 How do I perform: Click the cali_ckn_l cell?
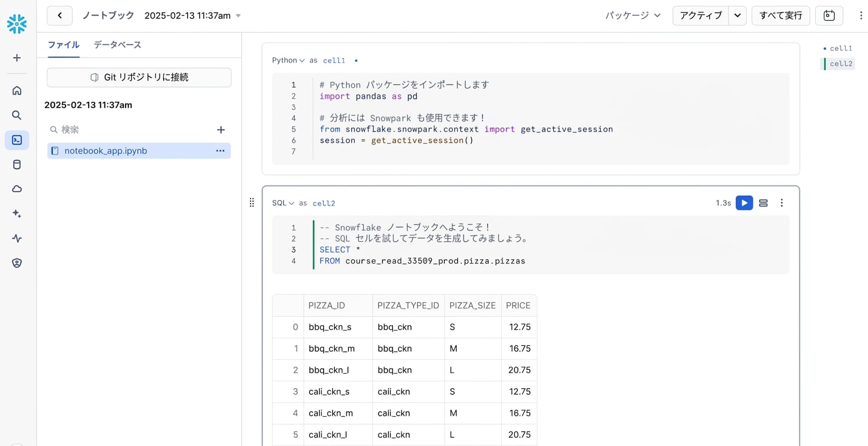[338, 434]
